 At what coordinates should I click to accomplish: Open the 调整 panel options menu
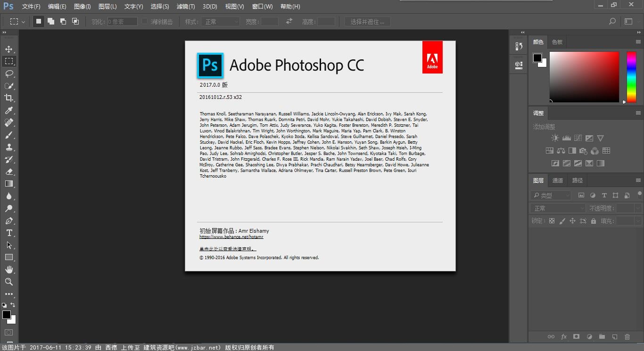(x=638, y=113)
